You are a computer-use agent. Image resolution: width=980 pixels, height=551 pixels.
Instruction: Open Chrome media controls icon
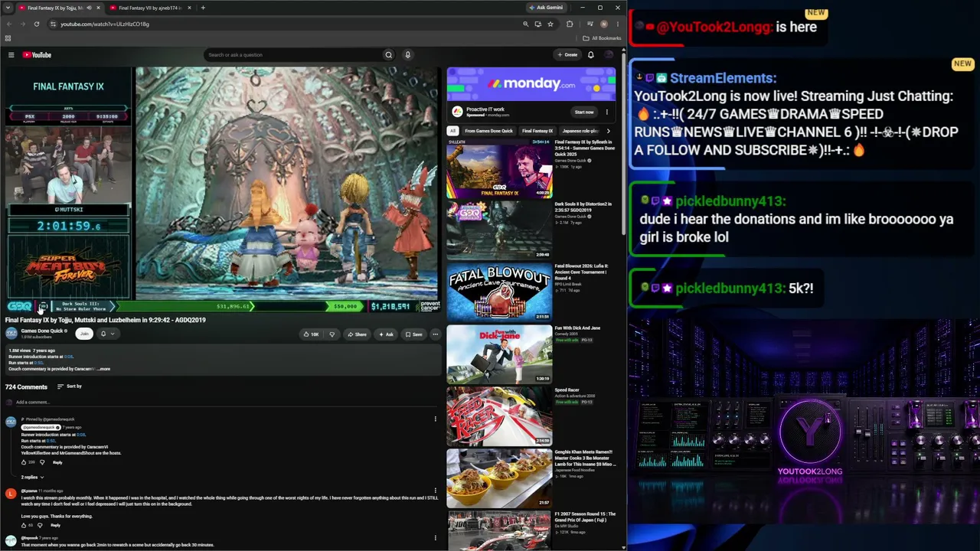(x=590, y=24)
